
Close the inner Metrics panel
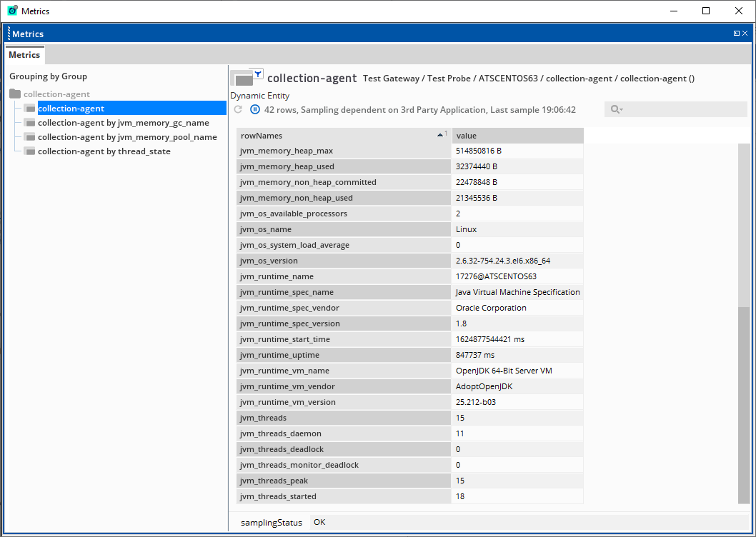[745, 34]
